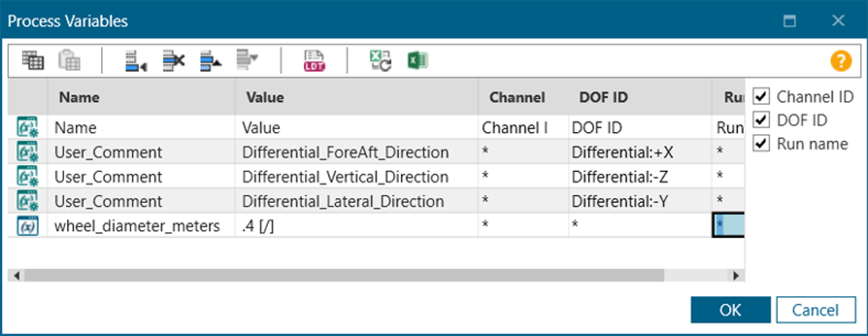Click the move row up icon

click(211, 61)
